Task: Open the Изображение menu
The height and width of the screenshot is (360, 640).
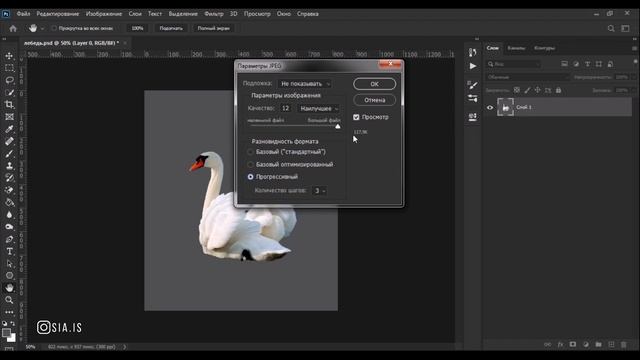Action: tap(104, 14)
